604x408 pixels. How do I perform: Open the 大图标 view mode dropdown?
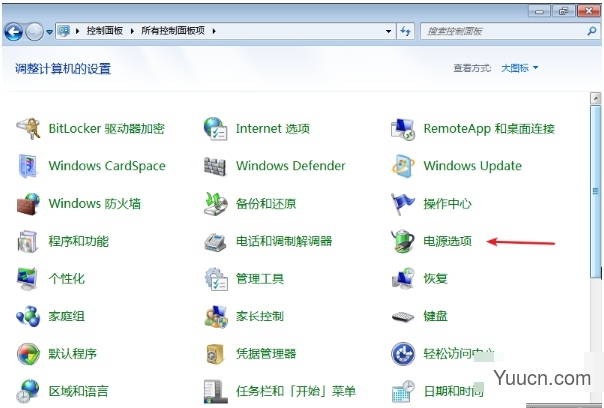point(519,68)
